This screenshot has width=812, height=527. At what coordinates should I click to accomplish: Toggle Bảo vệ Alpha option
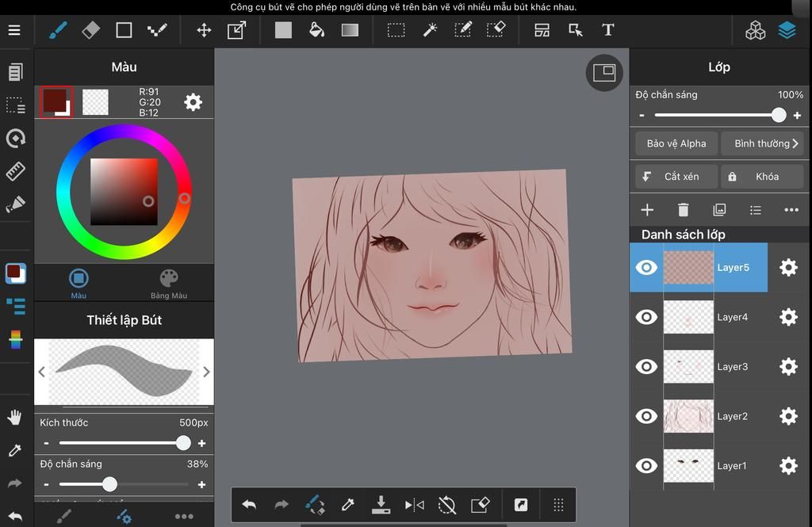coord(676,143)
